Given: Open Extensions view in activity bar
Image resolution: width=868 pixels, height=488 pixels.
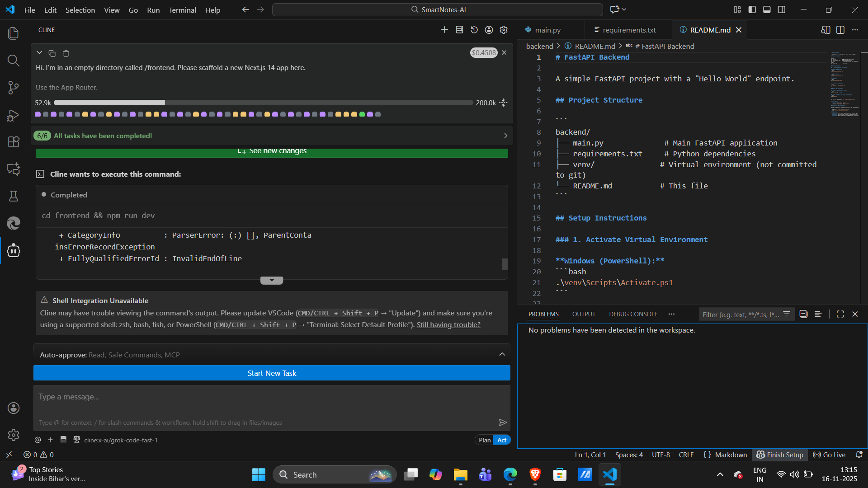Looking at the screenshot, I should (x=14, y=142).
